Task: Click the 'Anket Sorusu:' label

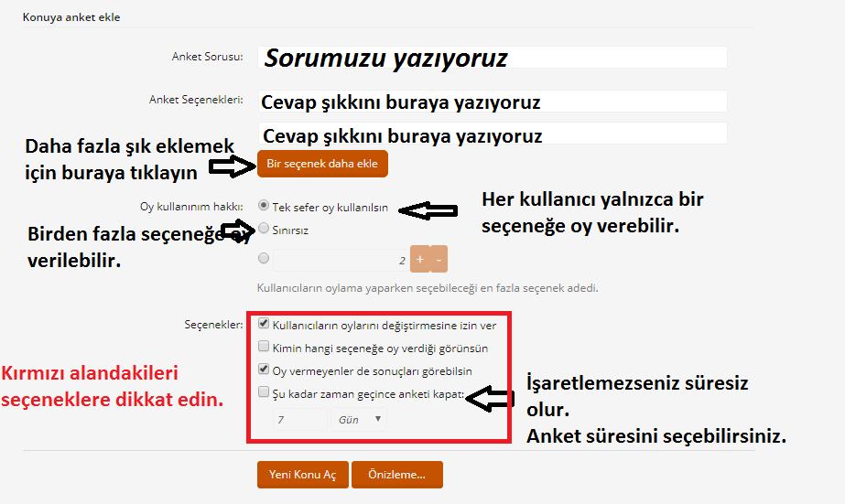Action: coord(208,57)
